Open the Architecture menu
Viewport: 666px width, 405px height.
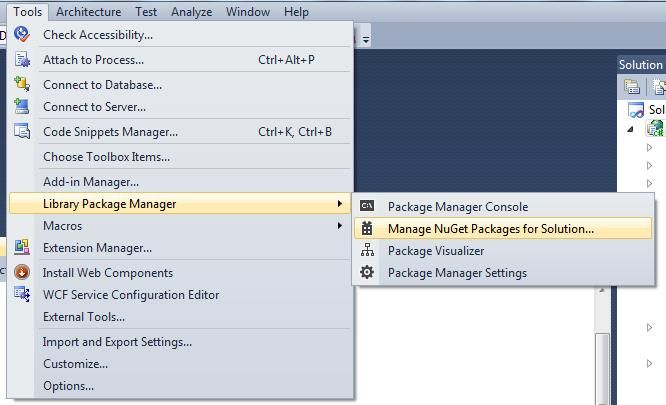(x=88, y=12)
